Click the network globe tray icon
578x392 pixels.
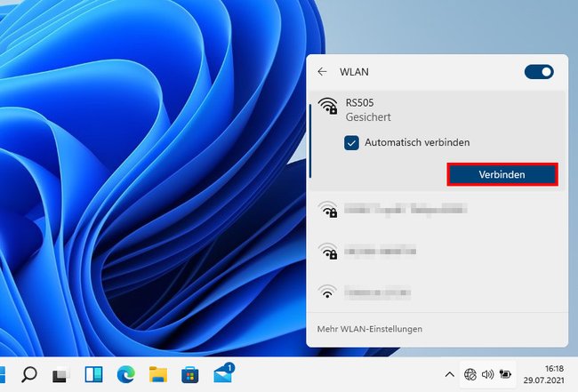coord(470,375)
